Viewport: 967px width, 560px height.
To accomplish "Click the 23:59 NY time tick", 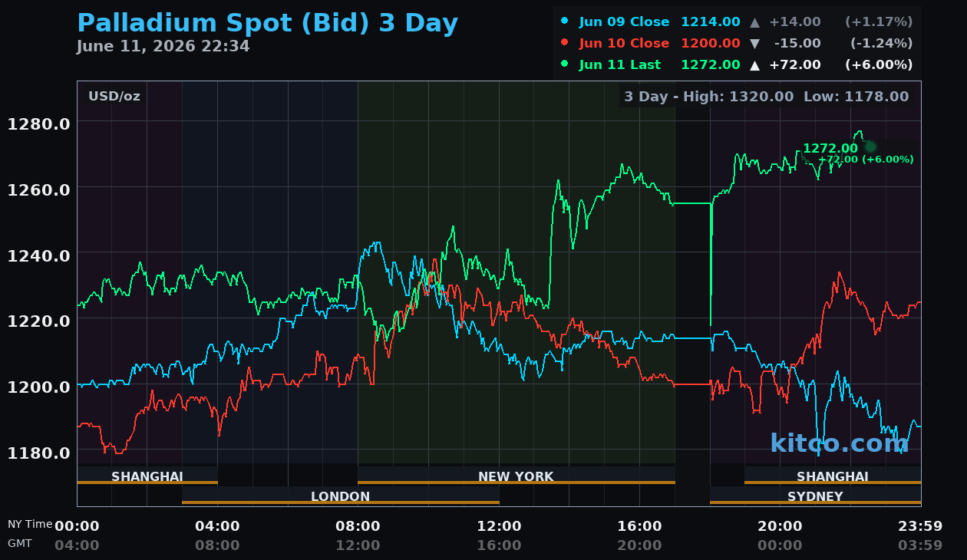I will 920,526.
